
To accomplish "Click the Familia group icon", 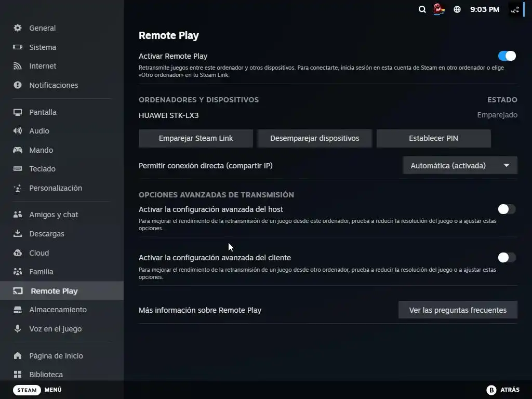I will coord(18,271).
